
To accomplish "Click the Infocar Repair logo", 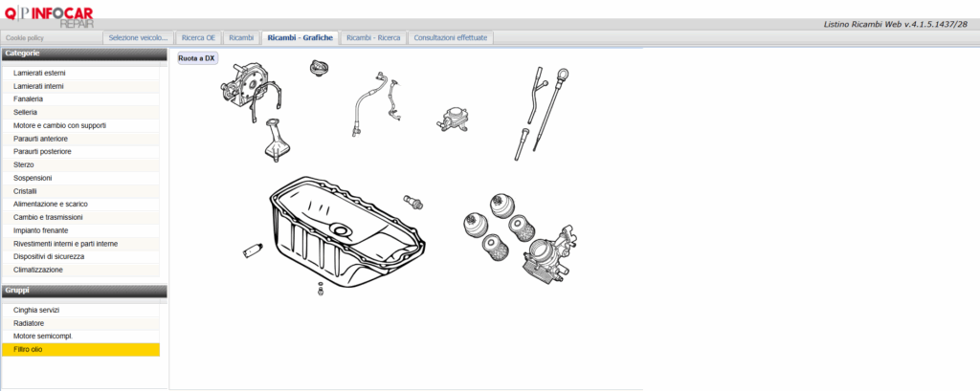I will pyautogui.click(x=48, y=15).
